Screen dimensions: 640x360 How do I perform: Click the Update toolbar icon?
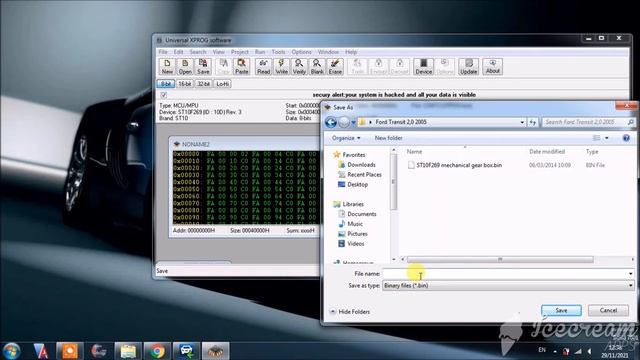(x=468, y=67)
